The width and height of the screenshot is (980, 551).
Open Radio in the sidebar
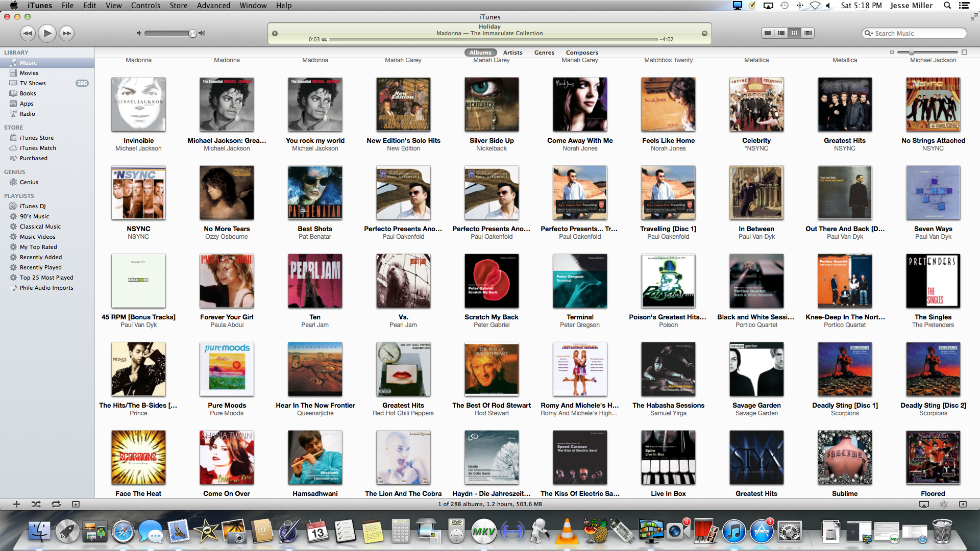point(47,114)
